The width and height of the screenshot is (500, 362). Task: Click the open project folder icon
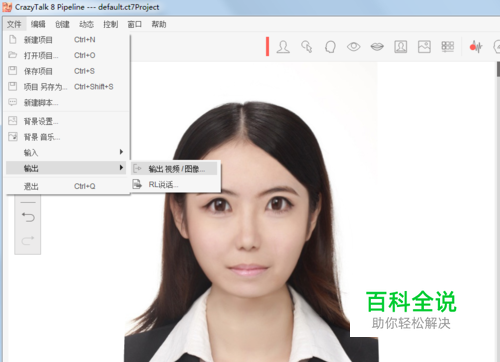click(13, 55)
